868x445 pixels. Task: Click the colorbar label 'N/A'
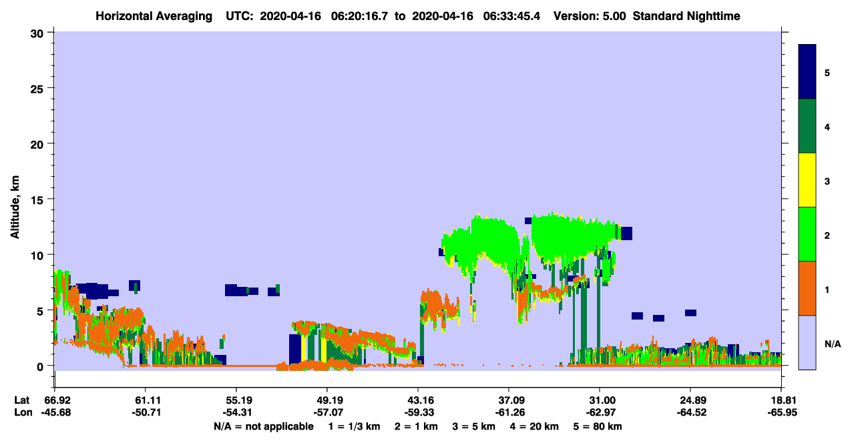tap(833, 344)
